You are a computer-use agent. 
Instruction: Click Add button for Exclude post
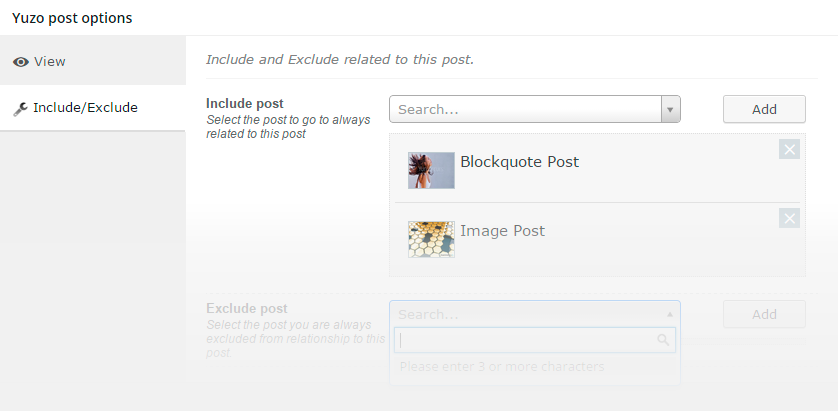click(764, 314)
